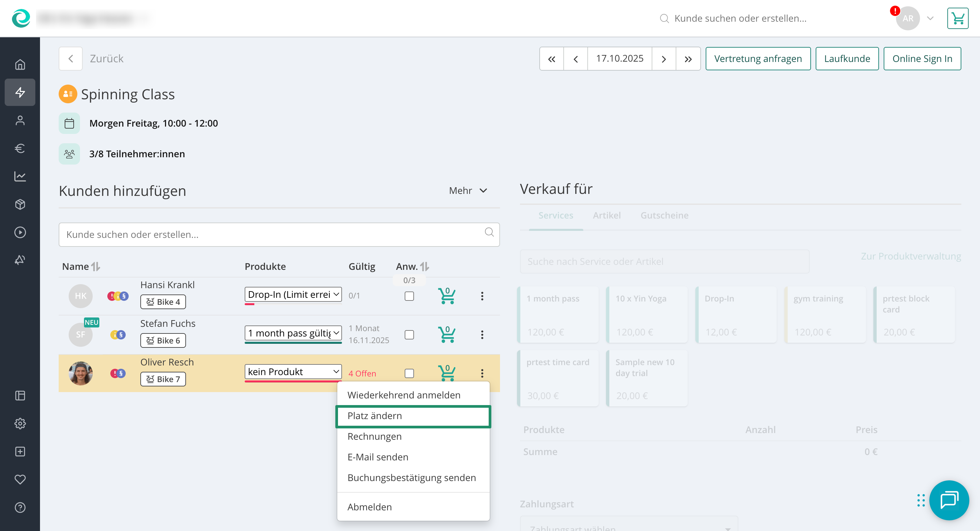Image resolution: width=980 pixels, height=531 pixels.
Task: Jump to the next day with the single right arrow
Action: [x=663, y=59]
